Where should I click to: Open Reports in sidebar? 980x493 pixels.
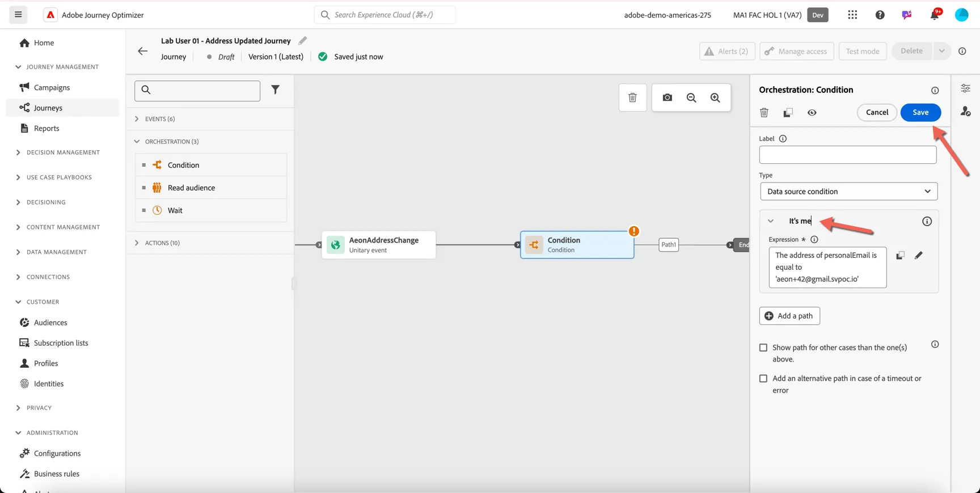[47, 128]
